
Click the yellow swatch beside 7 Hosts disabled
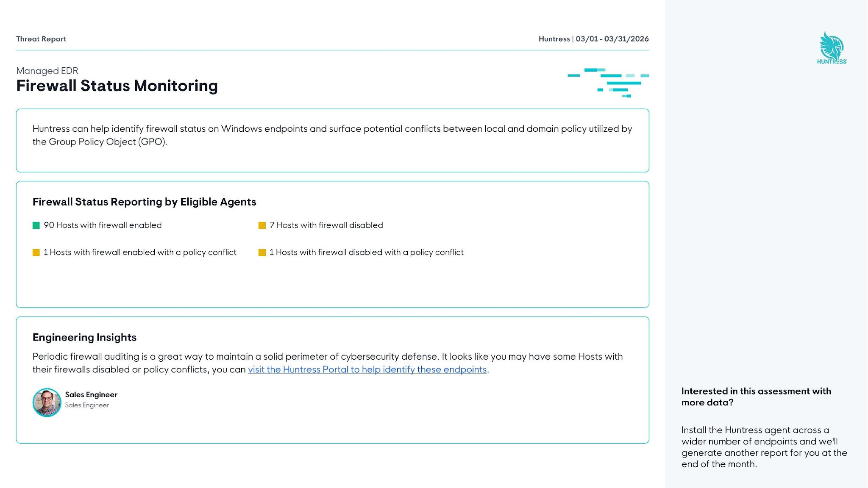click(x=262, y=225)
